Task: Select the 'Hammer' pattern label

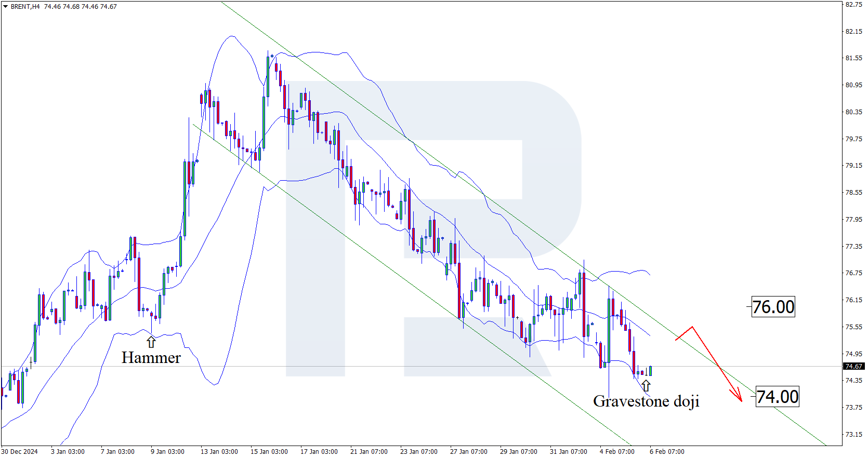Action: 151,358
